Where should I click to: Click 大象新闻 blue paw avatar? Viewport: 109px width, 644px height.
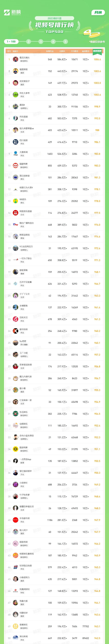pos(15,154)
